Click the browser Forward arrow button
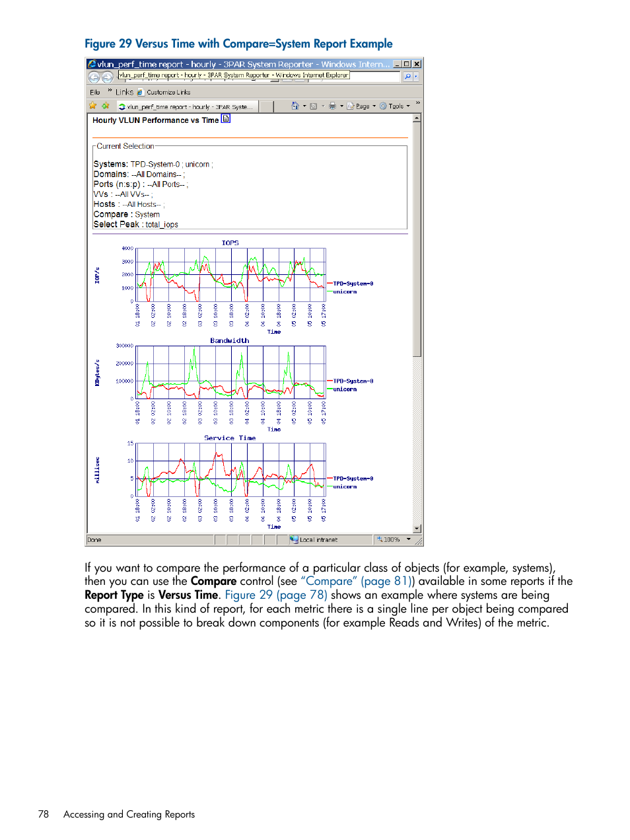This screenshot has width=630, height=840. pyautogui.click(x=107, y=77)
